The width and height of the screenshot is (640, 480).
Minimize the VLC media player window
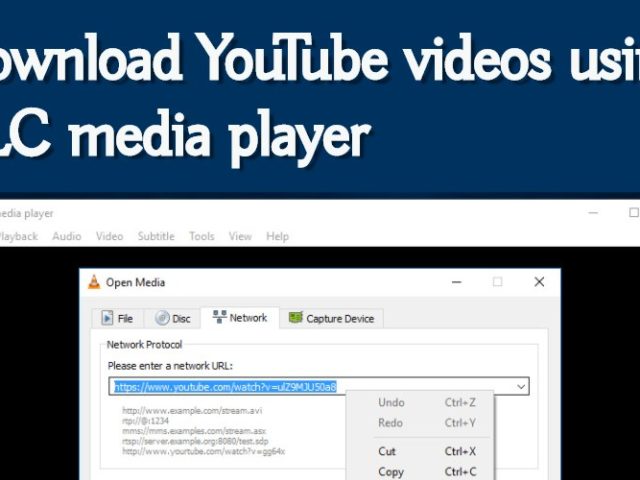[593, 213]
